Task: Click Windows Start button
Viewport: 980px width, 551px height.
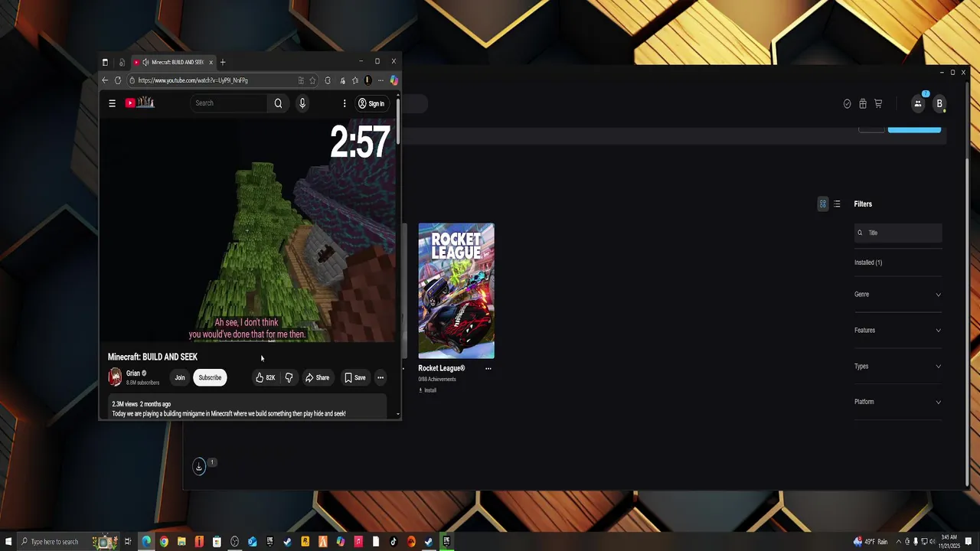Action: (x=8, y=542)
